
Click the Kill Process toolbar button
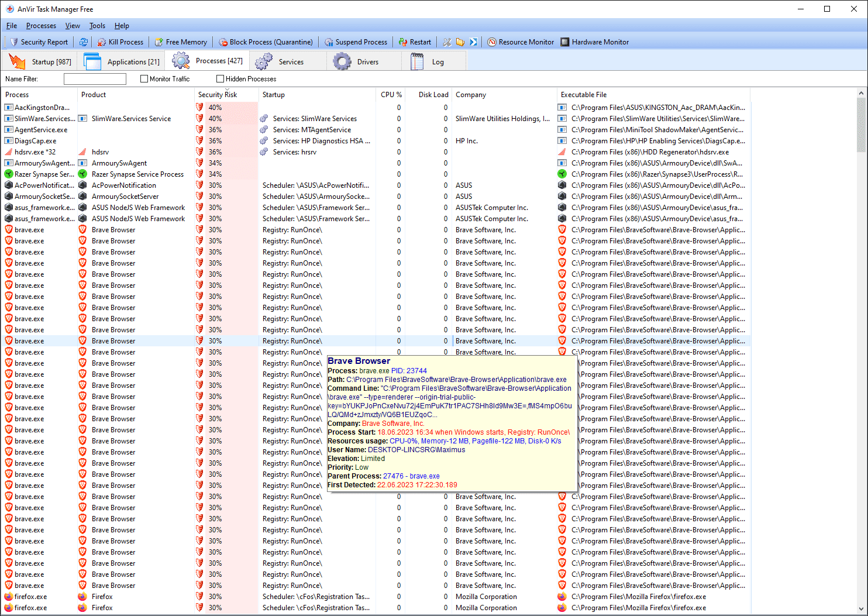coord(120,42)
